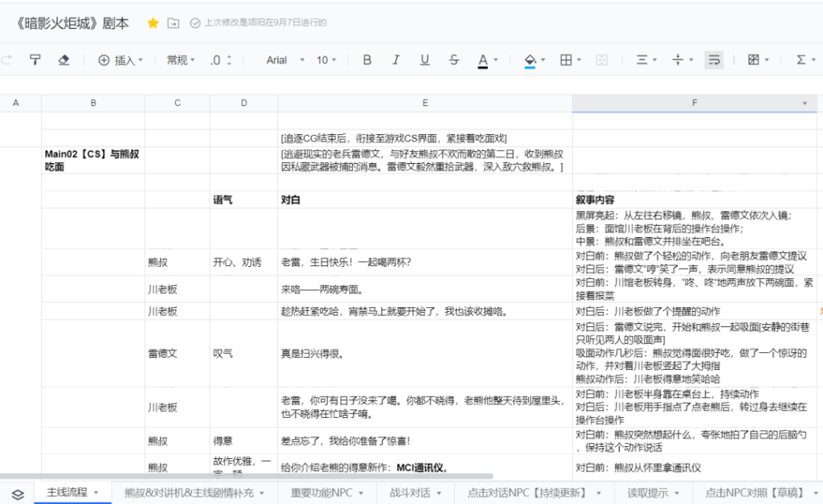
Task: Open 读取提示 tab options arrow
Action: pos(677,493)
